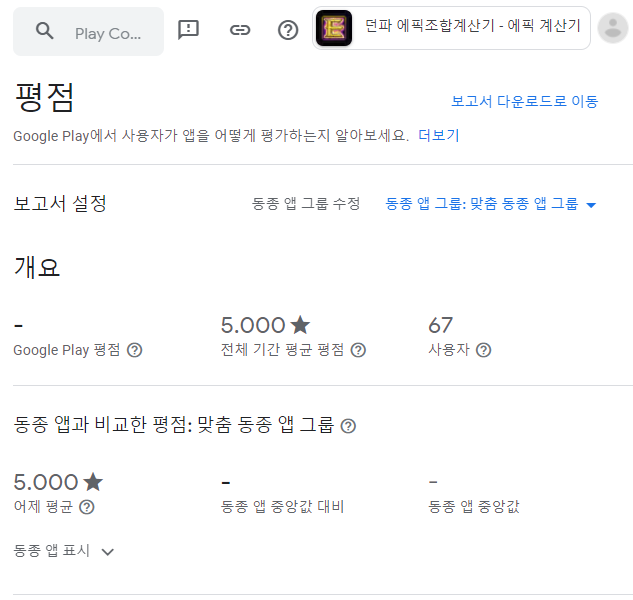
Task: Expand the 동종 앱 표시 section
Action: (64, 551)
